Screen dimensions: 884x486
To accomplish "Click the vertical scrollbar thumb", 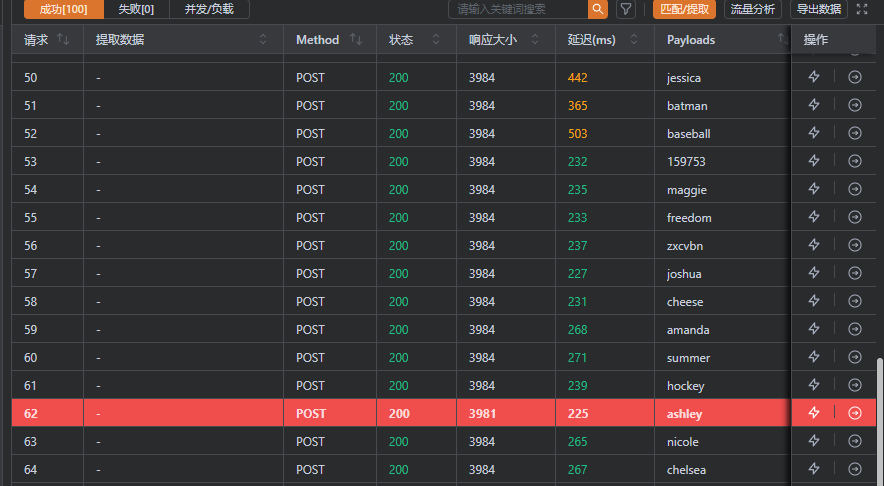I will 879,420.
